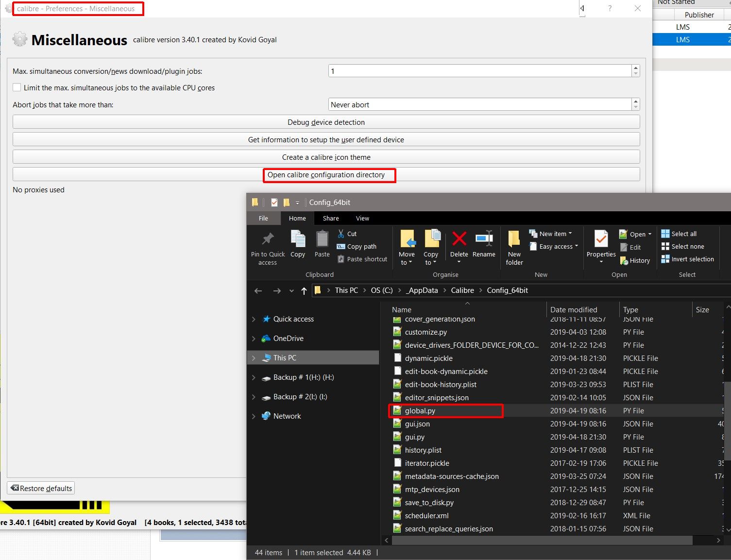
Task: Expand the OneDrive tree node
Action: 254,339
